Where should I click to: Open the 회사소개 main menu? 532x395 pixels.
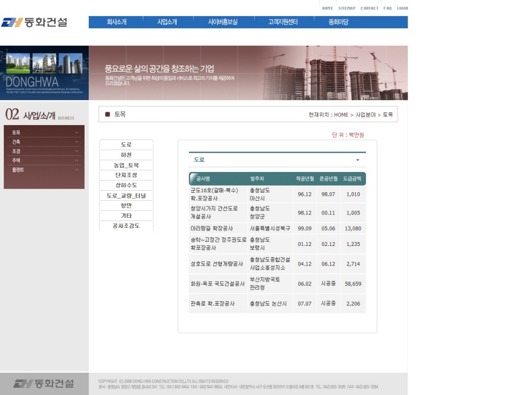[x=117, y=22]
